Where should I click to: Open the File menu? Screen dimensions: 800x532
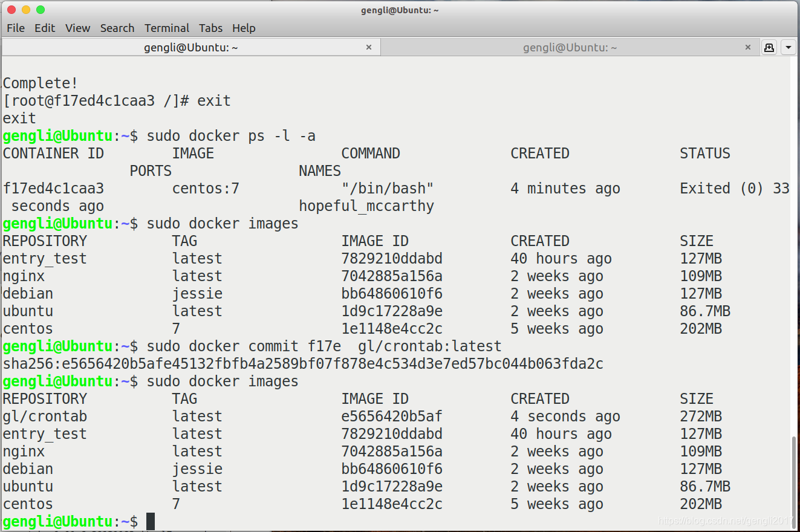[x=16, y=28]
